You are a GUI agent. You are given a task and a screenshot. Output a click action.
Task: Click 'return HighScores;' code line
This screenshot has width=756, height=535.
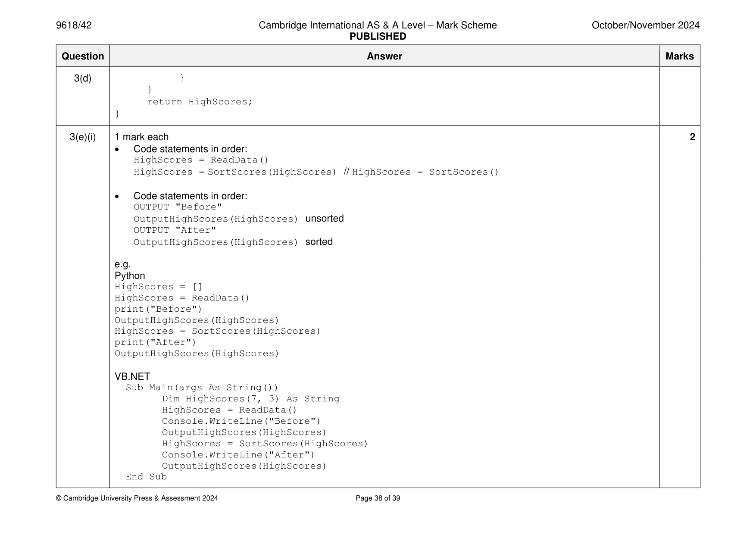pos(200,102)
